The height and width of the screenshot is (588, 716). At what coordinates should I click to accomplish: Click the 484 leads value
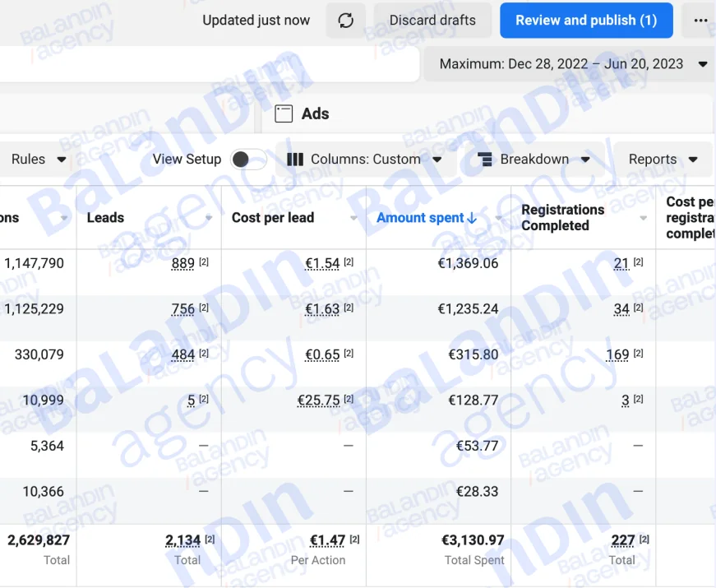(183, 355)
